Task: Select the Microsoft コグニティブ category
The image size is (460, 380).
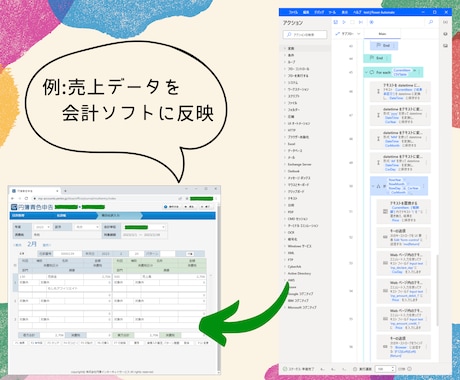Action: tap(302, 308)
